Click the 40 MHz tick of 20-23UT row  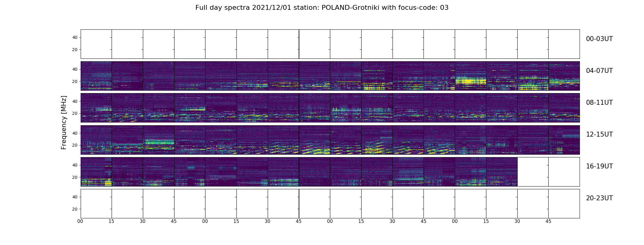(x=75, y=197)
